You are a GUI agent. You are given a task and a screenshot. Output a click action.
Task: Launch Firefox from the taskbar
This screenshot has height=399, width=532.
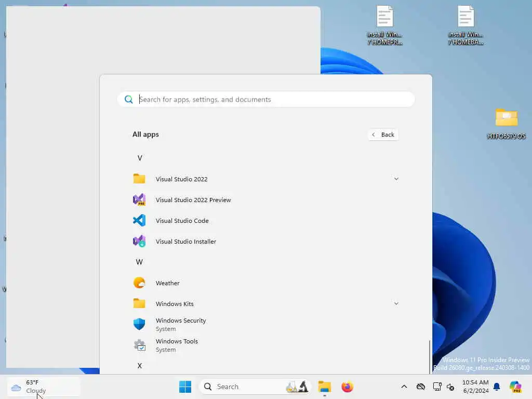(348, 387)
